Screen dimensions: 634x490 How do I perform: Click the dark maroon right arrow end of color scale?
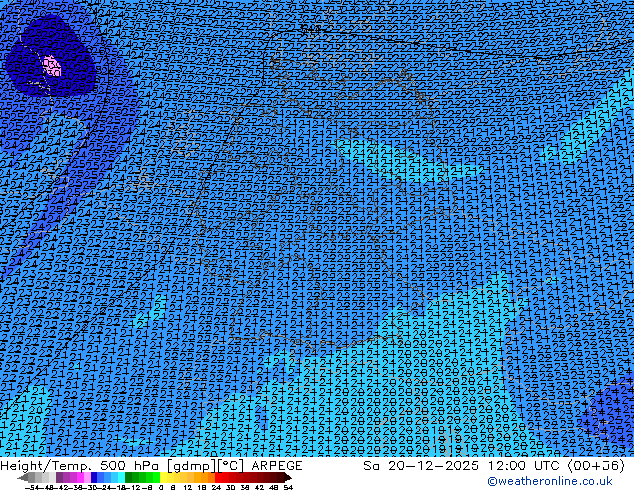point(288,477)
